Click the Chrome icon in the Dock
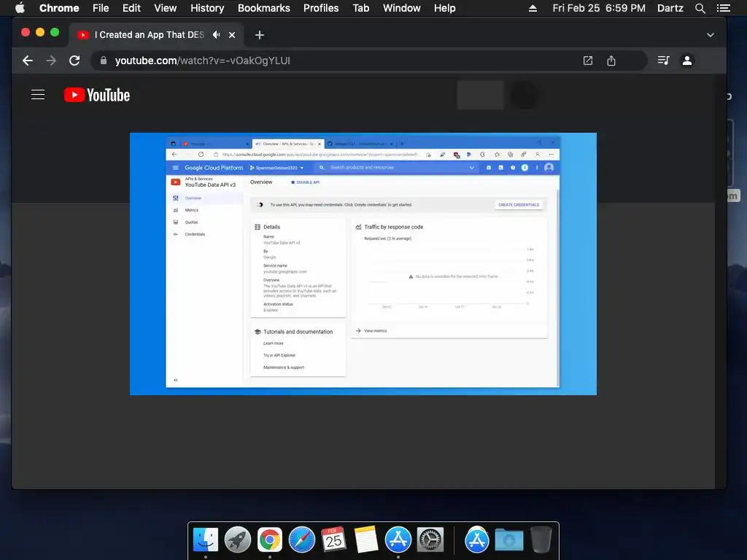The width and height of the screenshot is (747, 560). click(x=270, y=540)
